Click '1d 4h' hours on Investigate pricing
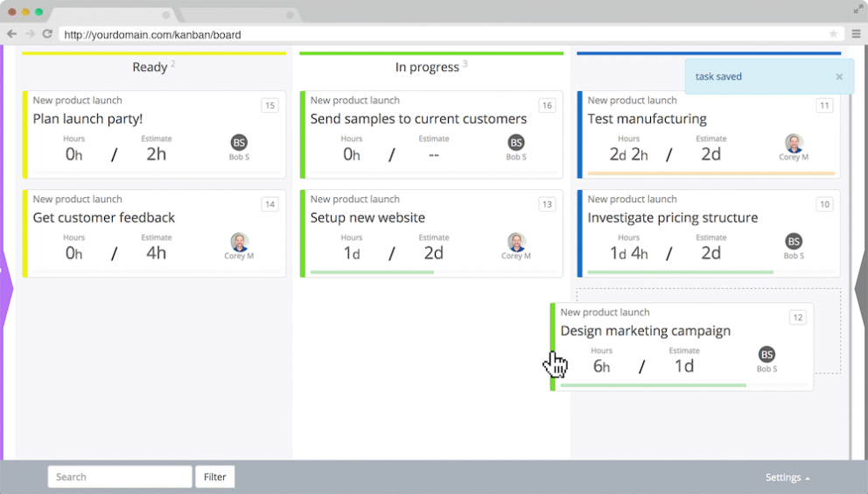868x494 pixels. (628, 253)
